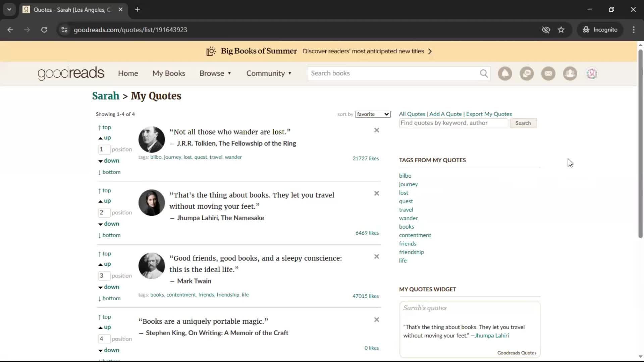This screenshot has height=362, width=644.
Task: Open Stephen King, On Writing author link
Action: pyautogui.click(x=217, y=333)
